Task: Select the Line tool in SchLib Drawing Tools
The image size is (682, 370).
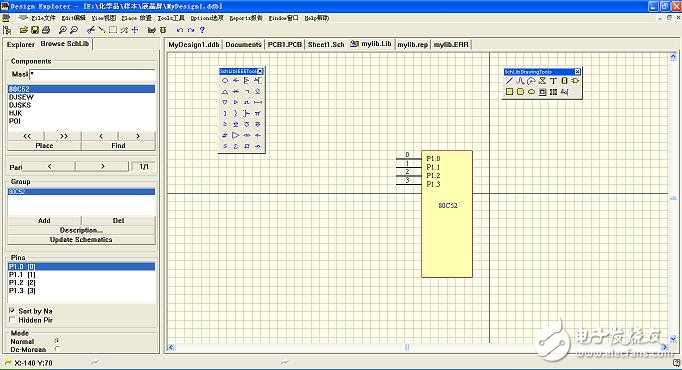Action: pyautogui.click(x=509, y=81)
